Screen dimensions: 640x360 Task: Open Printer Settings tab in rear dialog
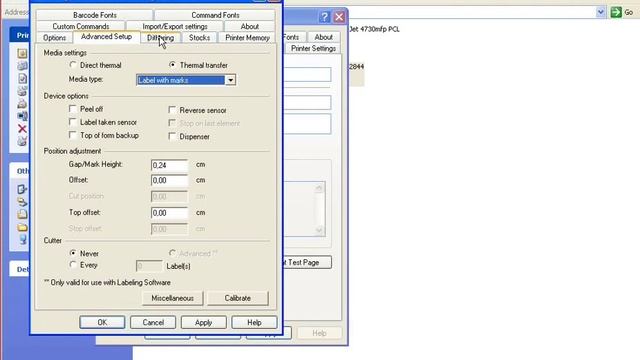(313, 48)
